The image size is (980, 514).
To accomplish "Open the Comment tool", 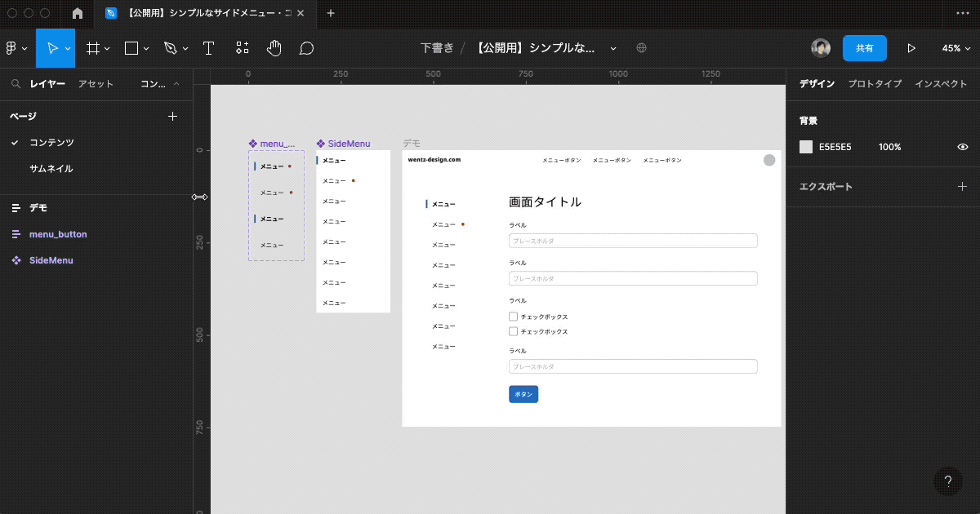I will click(x=305, y=48).
